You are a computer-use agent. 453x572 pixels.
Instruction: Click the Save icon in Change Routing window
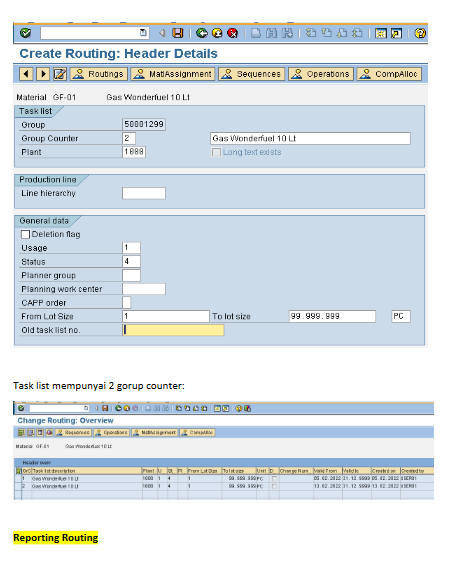tap(105, 408)
